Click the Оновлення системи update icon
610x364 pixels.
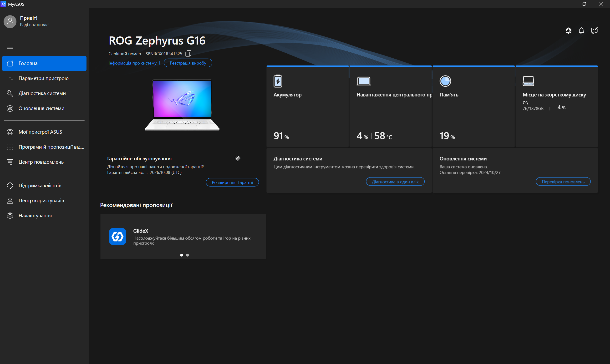(x=10, y=108)
